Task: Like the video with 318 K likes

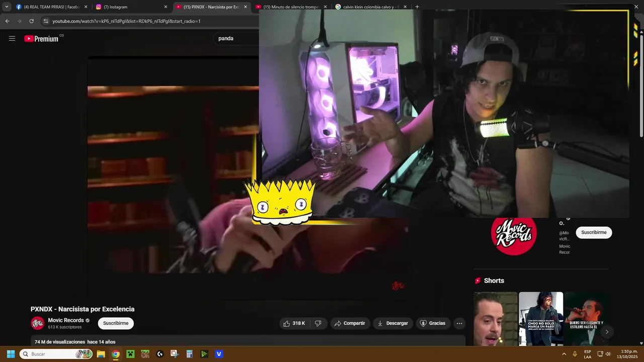Action: [x=294, y=323]
